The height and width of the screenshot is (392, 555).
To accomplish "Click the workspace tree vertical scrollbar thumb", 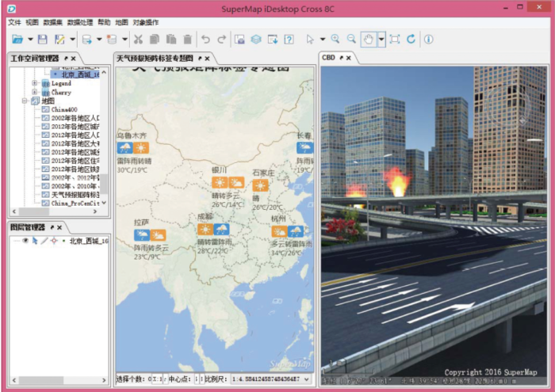I will (104, 184).
